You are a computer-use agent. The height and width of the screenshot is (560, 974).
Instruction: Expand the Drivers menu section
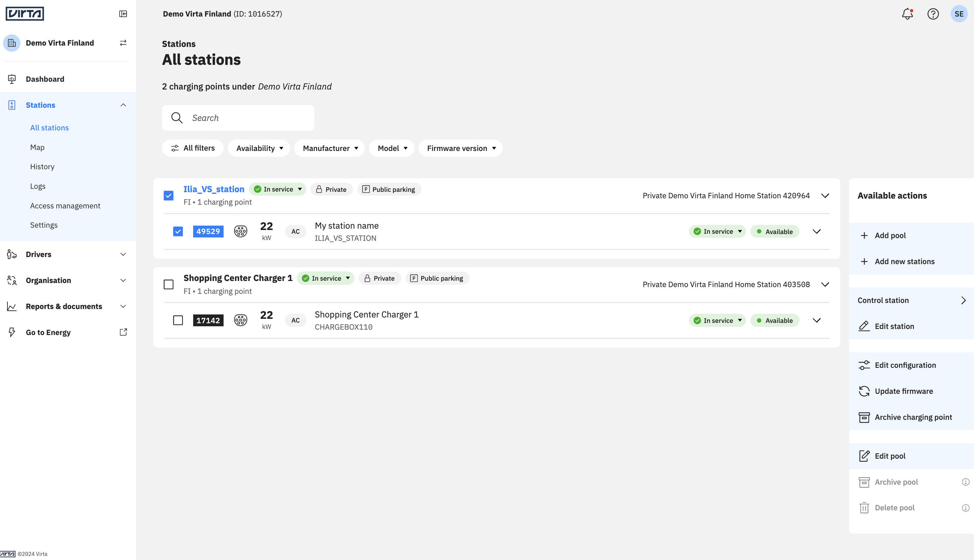click(123, 254)
